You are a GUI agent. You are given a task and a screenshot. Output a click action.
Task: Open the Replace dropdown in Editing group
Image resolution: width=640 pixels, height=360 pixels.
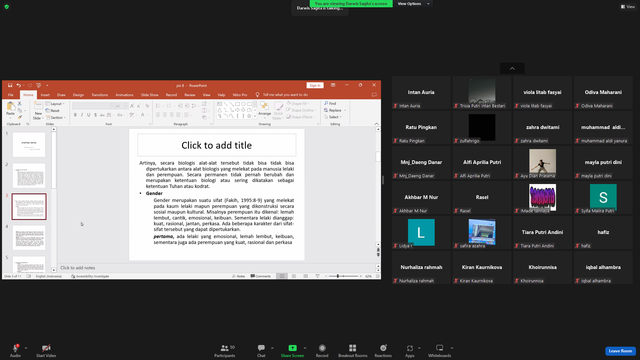click(x=335, y=110)
